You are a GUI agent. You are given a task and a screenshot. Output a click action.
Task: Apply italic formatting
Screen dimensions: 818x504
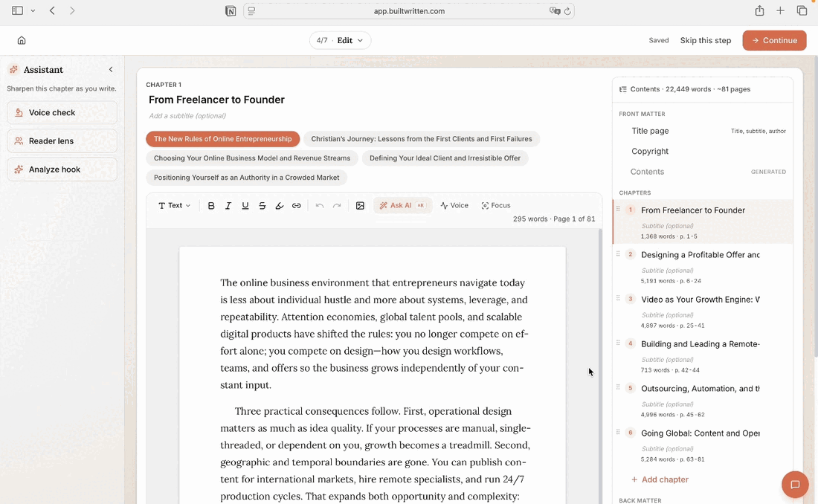click(228, 206)
